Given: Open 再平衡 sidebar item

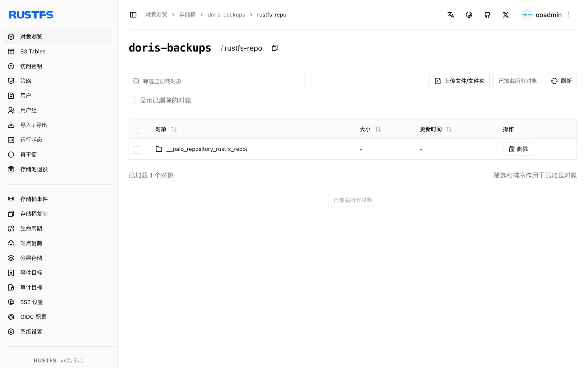Looking at the screenshot, I should point(58,155).
